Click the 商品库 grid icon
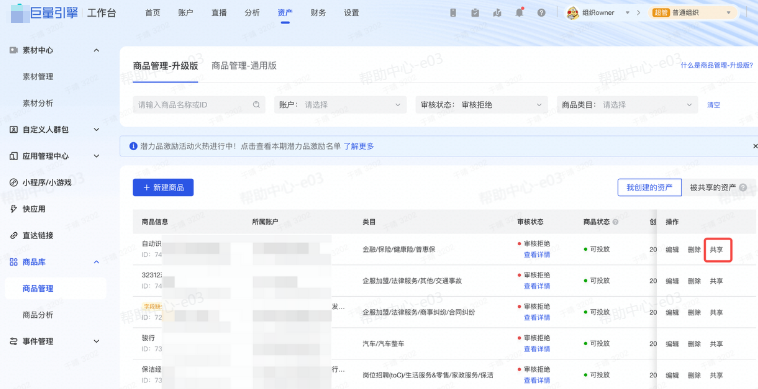Screen dimensions: 758x389 [x=14, y=262]
